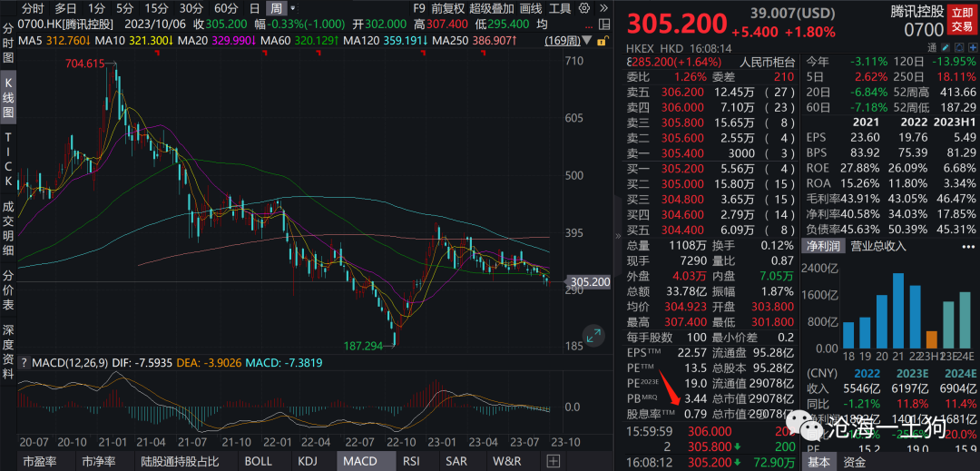The height and width of the screenshot is (471, 980).
Task: Click the 通 Stock Connect badge
Action: pos(931,47)
